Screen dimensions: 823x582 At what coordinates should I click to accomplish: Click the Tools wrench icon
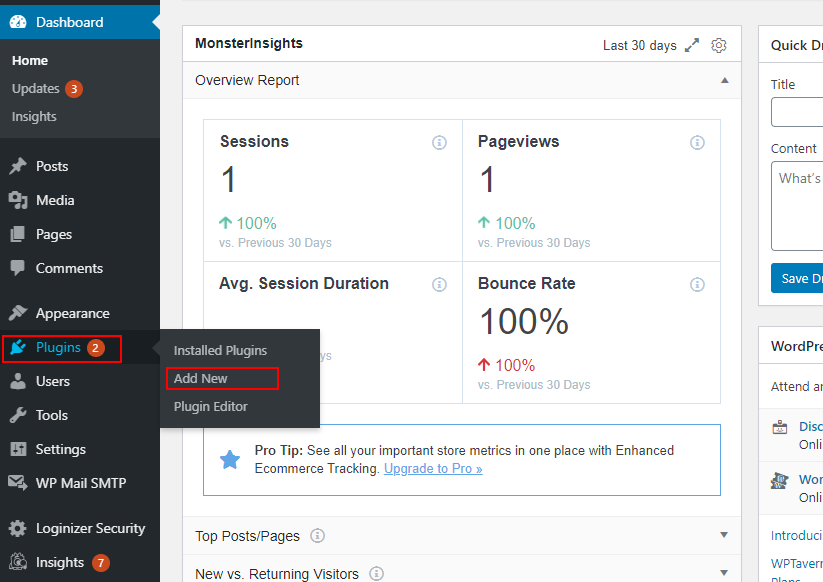pyautogui.click(x=18, y=415)
